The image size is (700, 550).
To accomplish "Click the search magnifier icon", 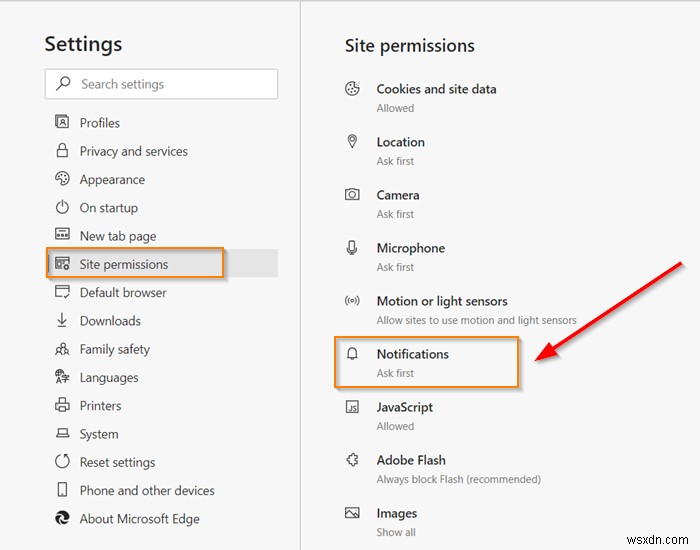I will point(63,83).
